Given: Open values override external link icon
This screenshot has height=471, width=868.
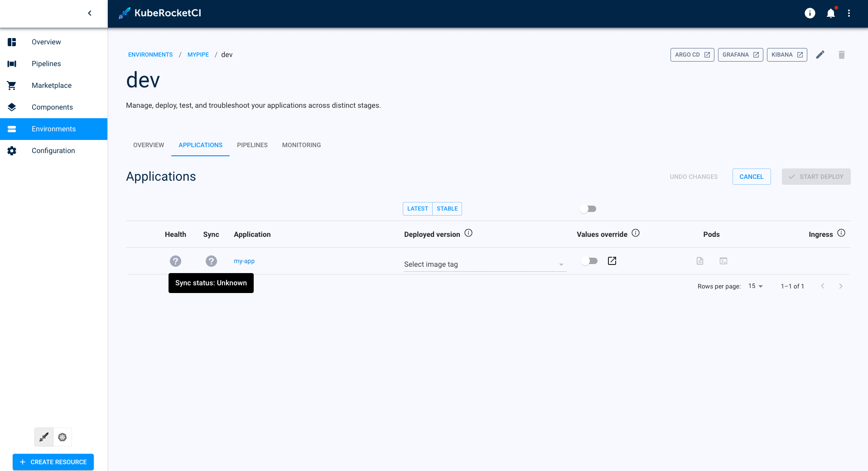Looking at the screenshot, I should point(612,261).
